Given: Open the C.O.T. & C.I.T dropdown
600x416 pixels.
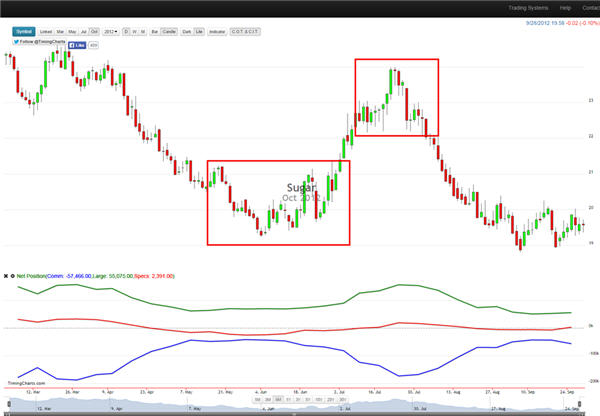Looking at the screenshot, I should tap(245, 32).
